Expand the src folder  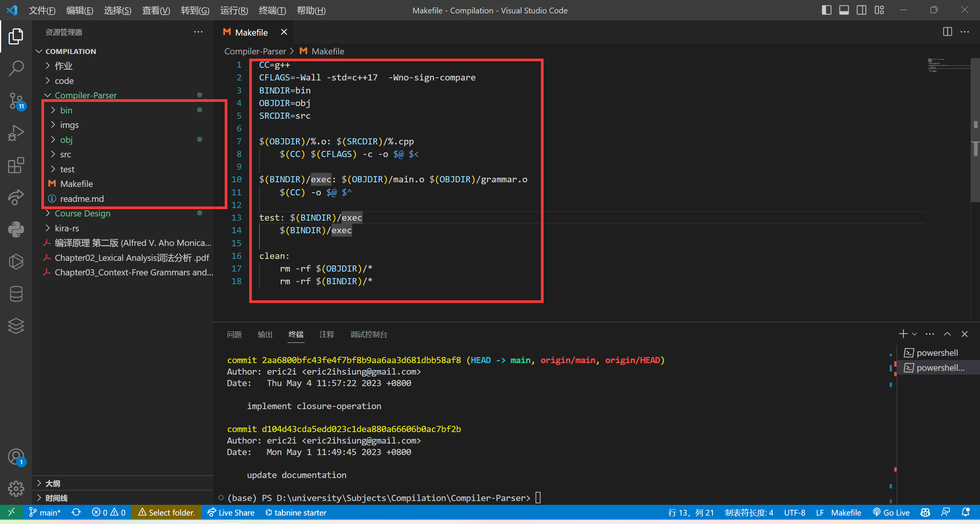click(65, 154)
